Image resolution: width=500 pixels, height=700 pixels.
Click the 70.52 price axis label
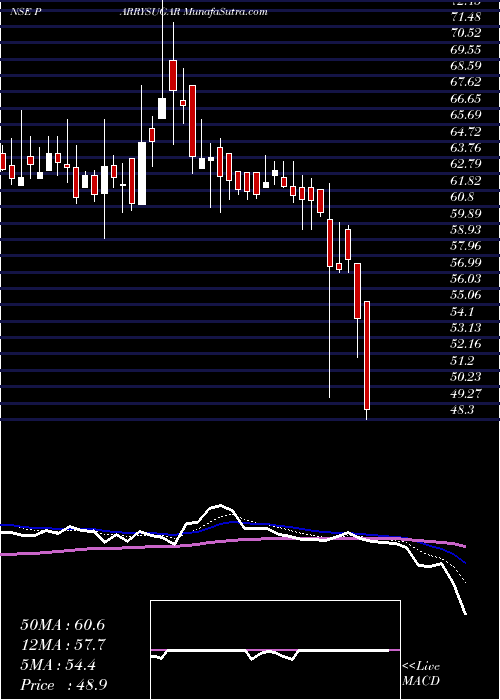(x=466, y=33)
